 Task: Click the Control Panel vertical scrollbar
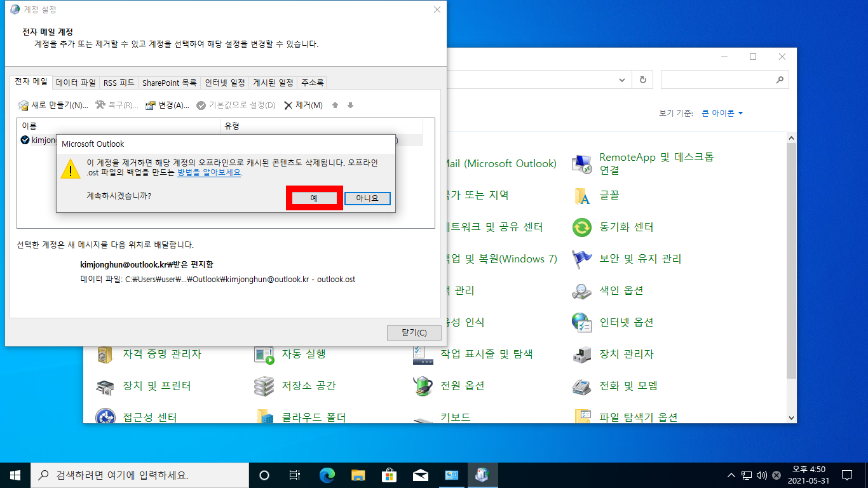[792, 261]
